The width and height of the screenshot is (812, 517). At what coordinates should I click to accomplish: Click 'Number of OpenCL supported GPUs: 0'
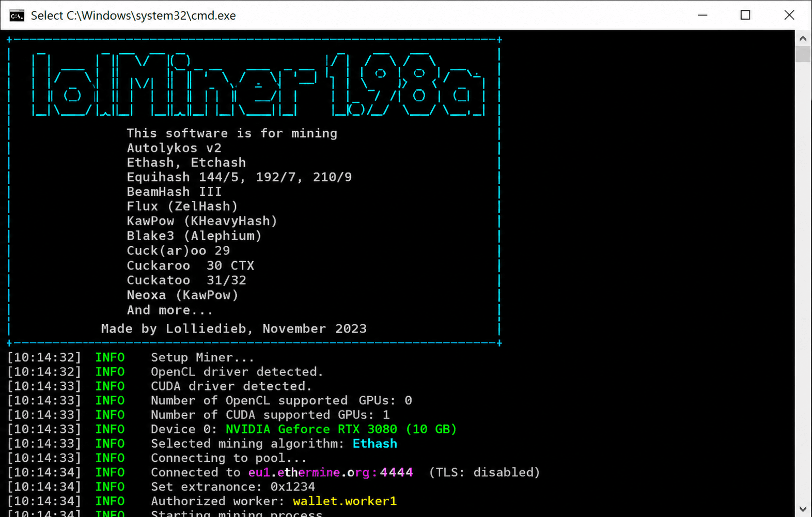282,401
